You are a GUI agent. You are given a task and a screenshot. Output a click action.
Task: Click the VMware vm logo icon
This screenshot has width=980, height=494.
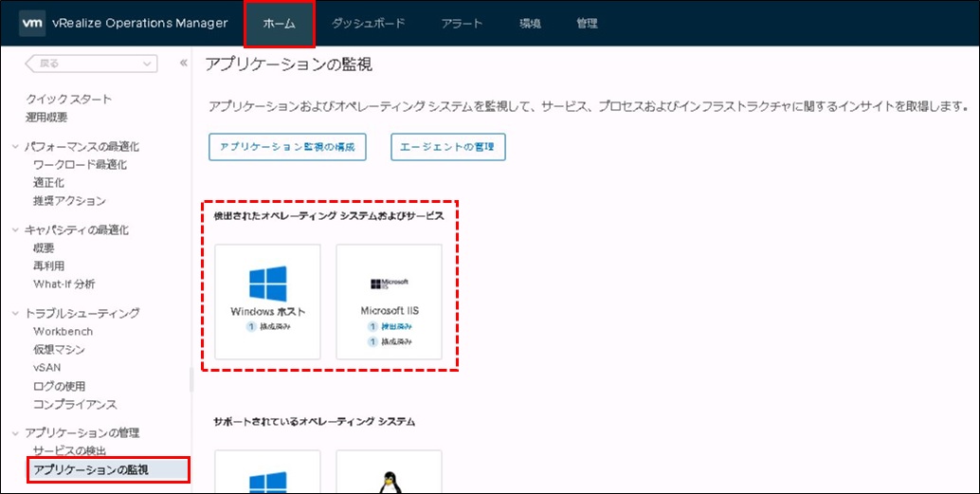30,24
